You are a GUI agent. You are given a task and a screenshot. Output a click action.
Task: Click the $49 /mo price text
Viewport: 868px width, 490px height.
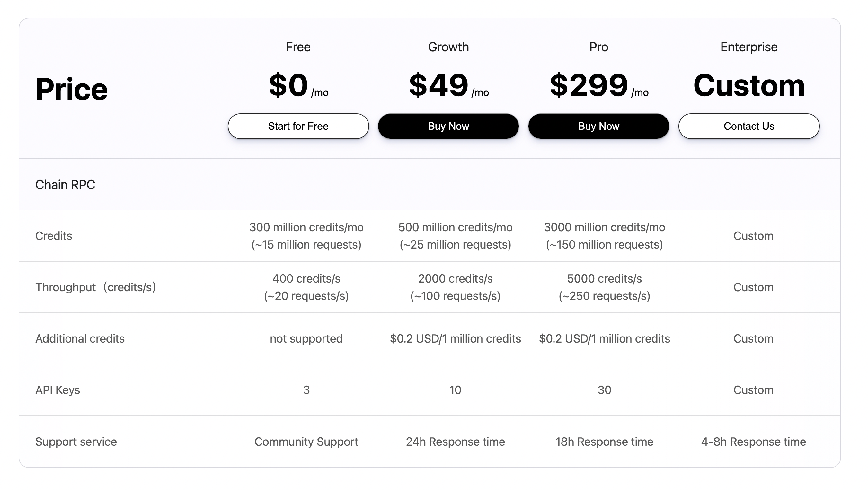point(448,85)
